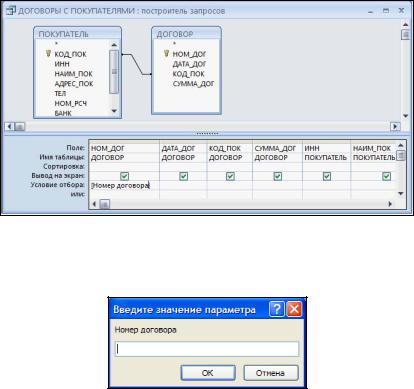The height and width of the screenshot is (389, 414).
Task: Click the НАИМ_ПОК cell in the Поле row
Action: 374,148
